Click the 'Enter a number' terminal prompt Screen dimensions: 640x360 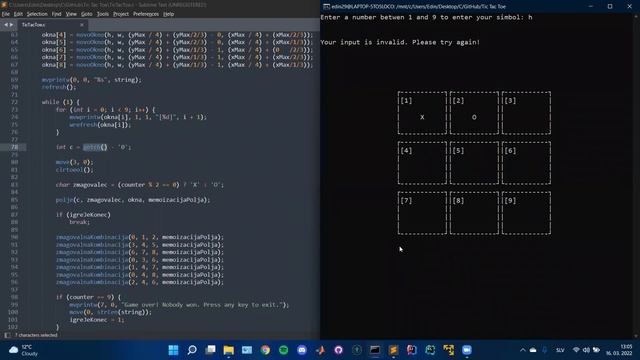[x=426, y=17]
